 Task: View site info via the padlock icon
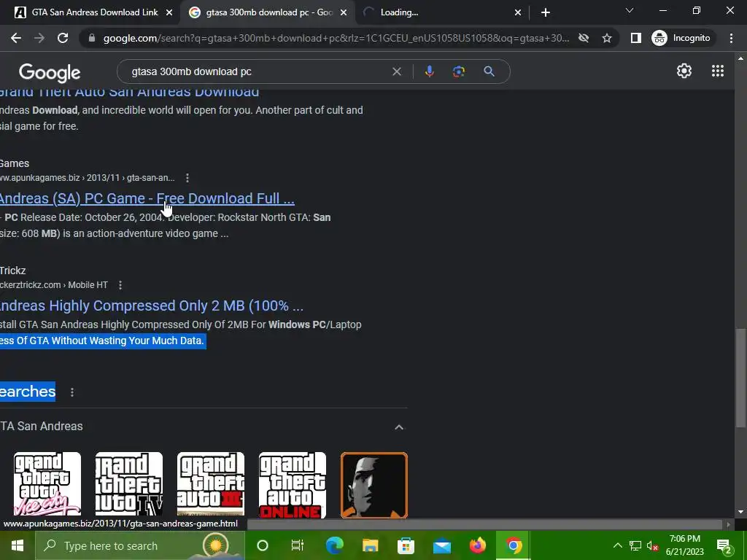(x=92, y=38)
